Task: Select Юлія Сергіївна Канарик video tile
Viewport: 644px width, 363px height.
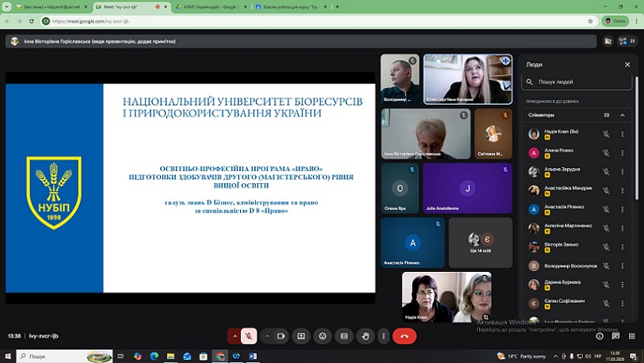Action: [468, 79]
